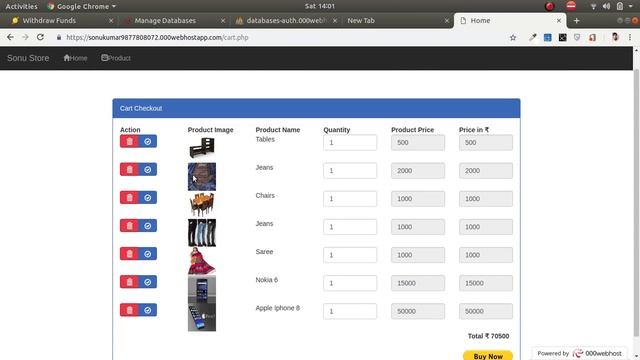
Task: Click the Tables product price field
Action: coord(418,142)
